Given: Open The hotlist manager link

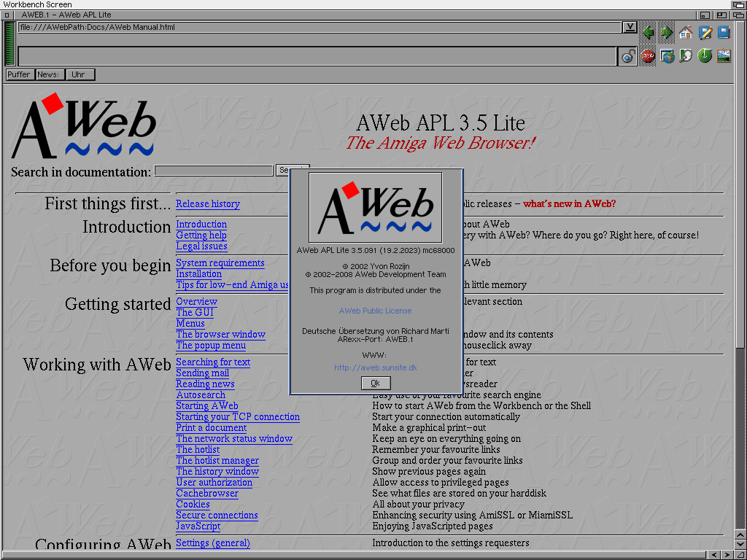Looking at the screenshot, I should pos(217,461).
